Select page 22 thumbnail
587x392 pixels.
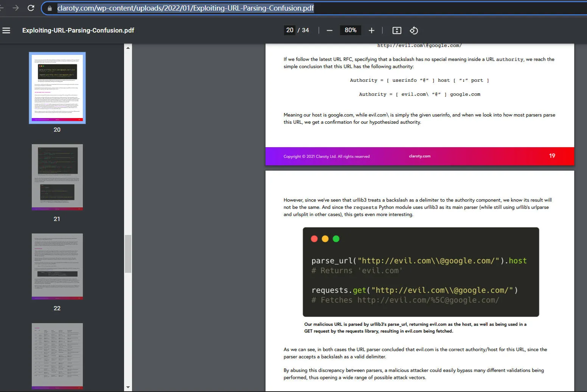57,266
